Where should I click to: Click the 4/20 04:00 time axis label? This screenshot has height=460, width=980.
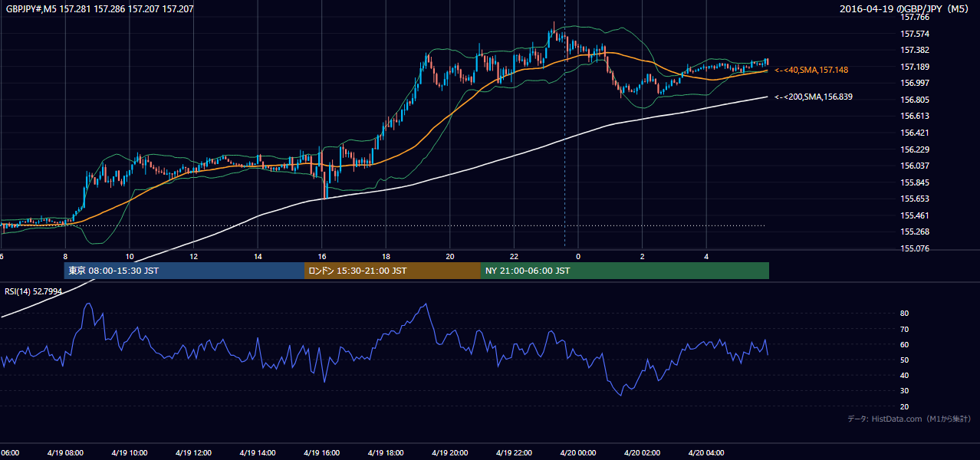pos(706,453)
